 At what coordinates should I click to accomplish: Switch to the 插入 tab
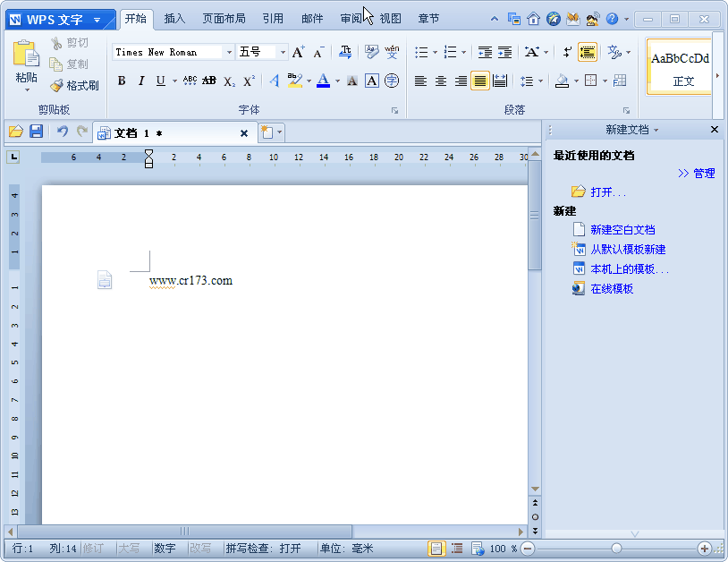click(x=174, y=19)
